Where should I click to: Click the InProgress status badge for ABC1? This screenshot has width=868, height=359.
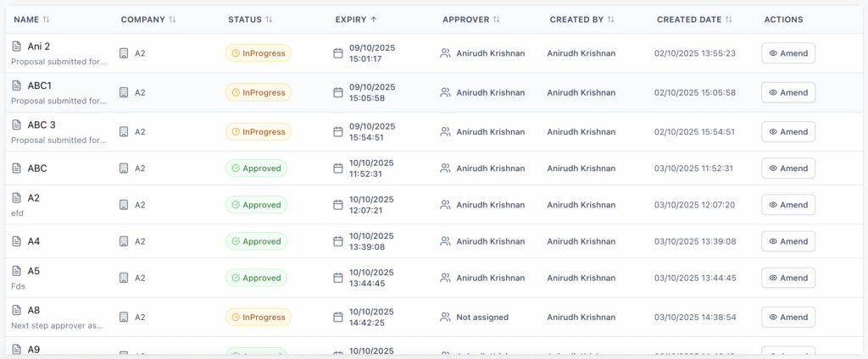point(259,92)
